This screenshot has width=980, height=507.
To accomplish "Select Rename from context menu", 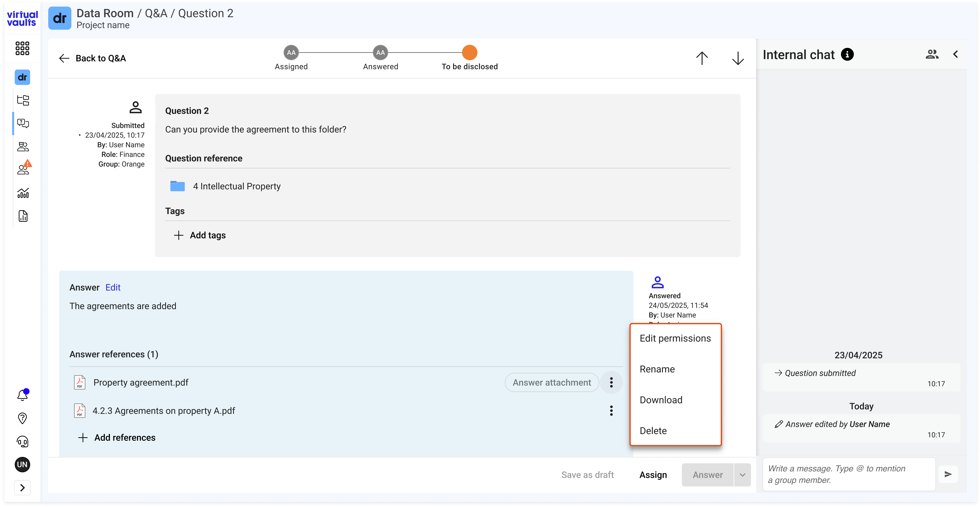I will click(675, 369).
